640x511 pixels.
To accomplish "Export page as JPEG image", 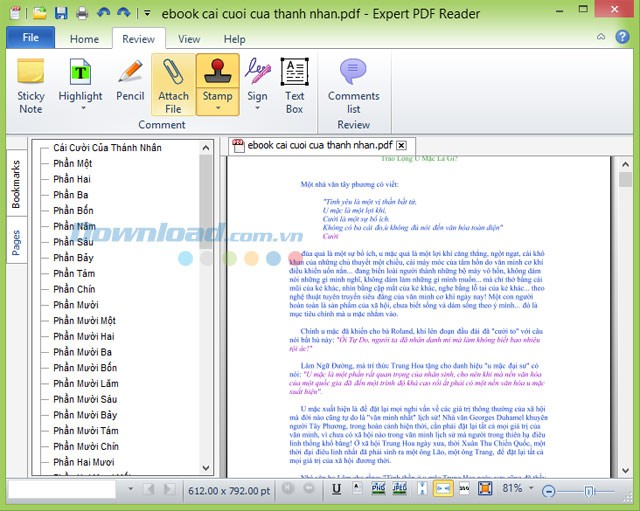I will [399, 489].
